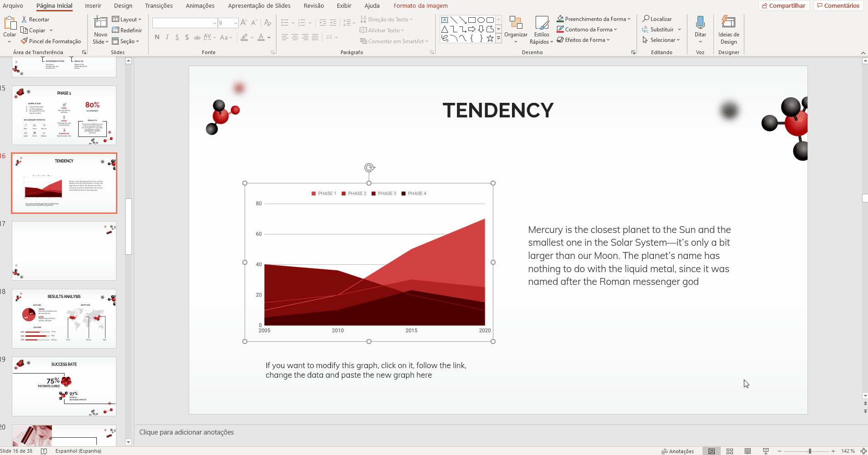868x455 pixels.
Task: Select slide 19 SUCCESS RATE thumbnail
Action: pos(64,386)
